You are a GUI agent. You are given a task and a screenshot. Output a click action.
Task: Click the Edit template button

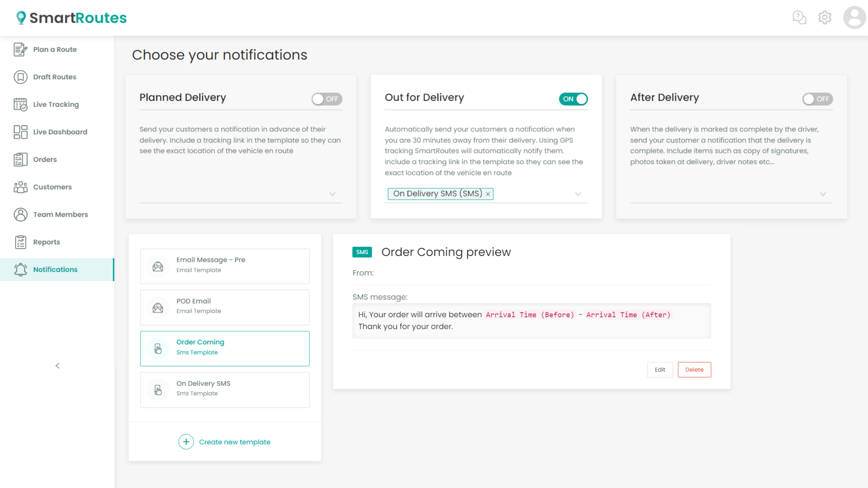tap(660, 369)
